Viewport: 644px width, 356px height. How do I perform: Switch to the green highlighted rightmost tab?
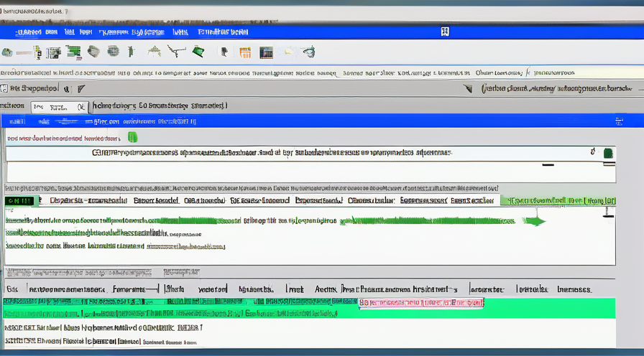558,201
